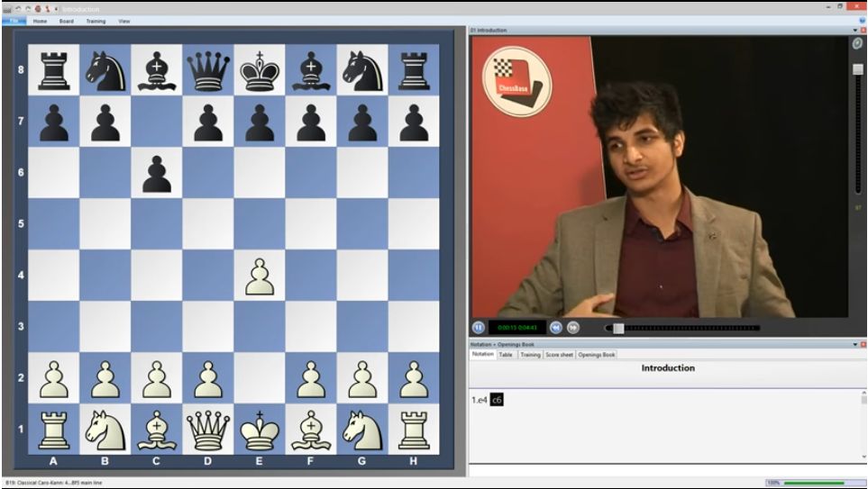868x489 pixels.
Task: Expand the Introduction video panel menu arrow
Action: coord(854,30)
